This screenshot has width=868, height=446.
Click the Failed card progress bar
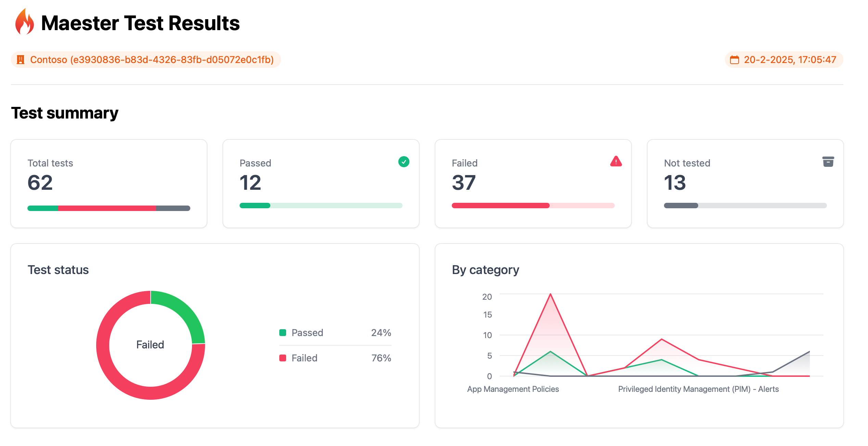pyautogui.click(x=533, y=206)
